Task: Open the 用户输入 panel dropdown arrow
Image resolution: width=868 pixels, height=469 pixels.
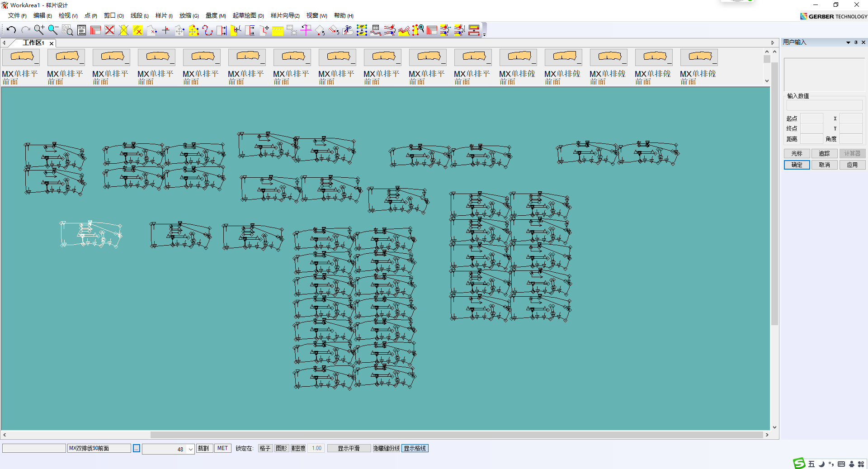Action: click(x=848, y=43)
